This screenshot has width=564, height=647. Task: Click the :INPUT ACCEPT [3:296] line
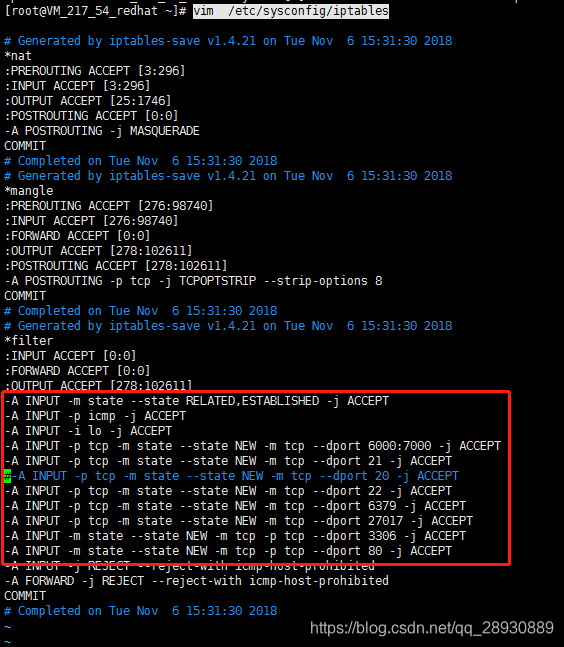[x=78, y=86]
